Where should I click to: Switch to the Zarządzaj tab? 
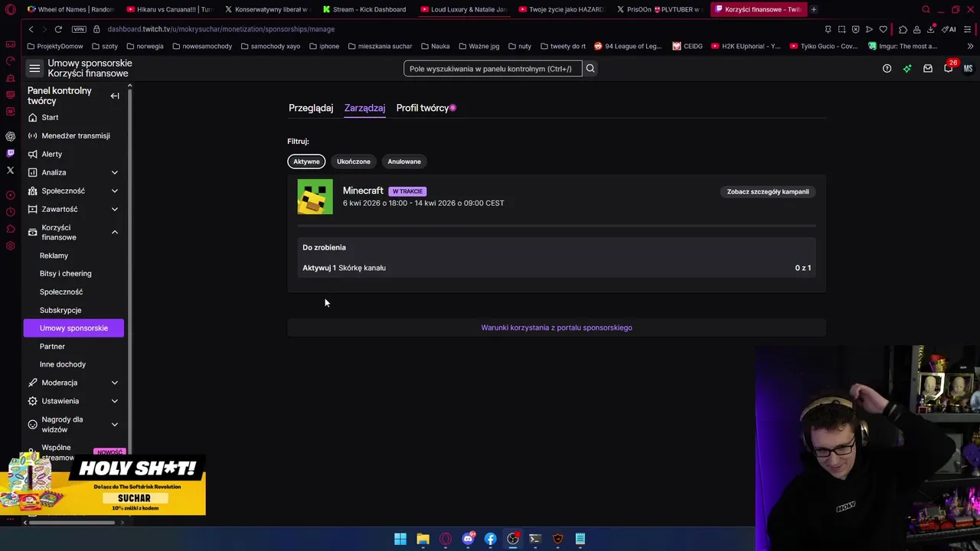click(364, 108)
